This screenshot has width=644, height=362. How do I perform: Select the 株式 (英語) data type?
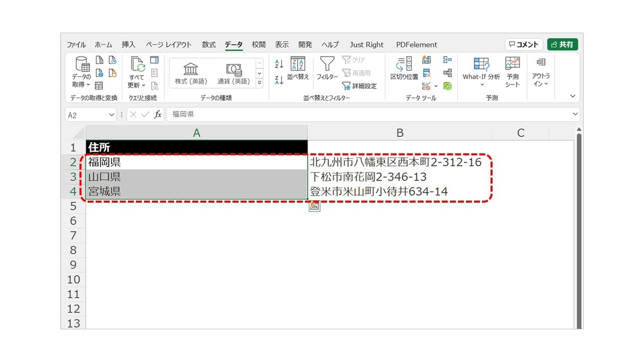pos(191,73)
